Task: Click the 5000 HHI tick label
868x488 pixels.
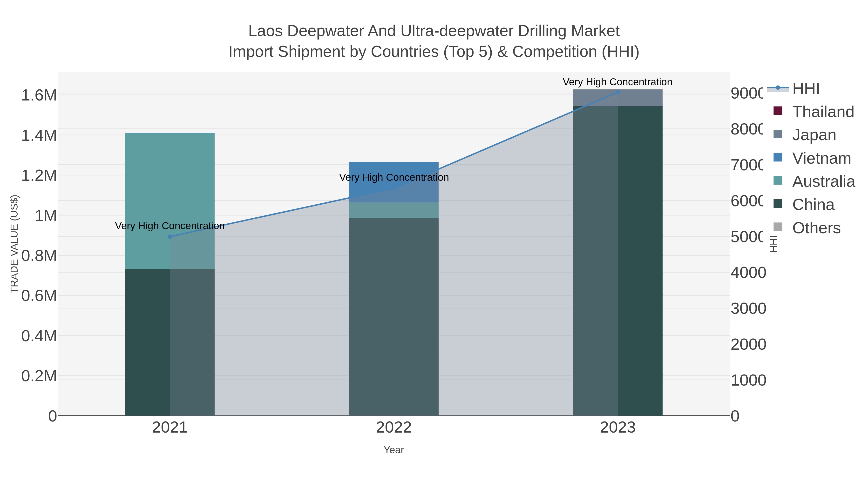Action: click(747, 237)
